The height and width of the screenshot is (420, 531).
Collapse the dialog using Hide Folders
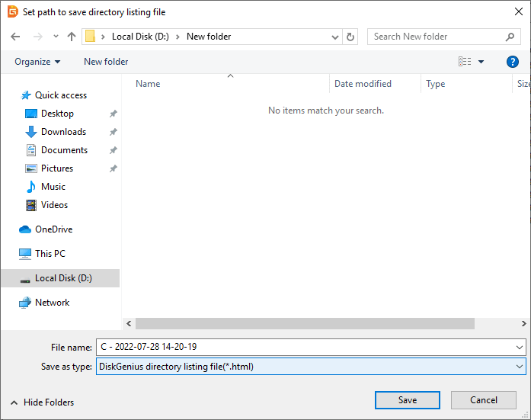pos(42,402)
